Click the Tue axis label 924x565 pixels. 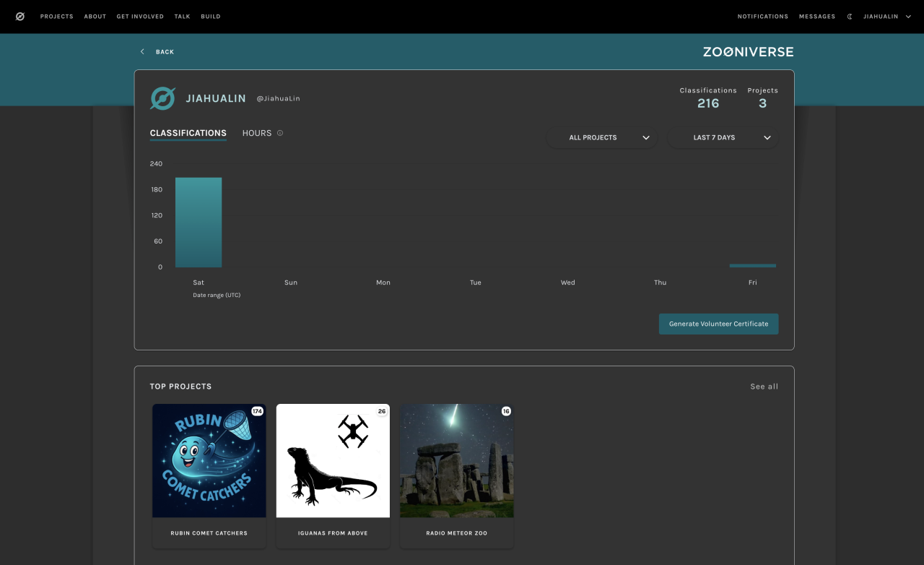click(476, 282)
